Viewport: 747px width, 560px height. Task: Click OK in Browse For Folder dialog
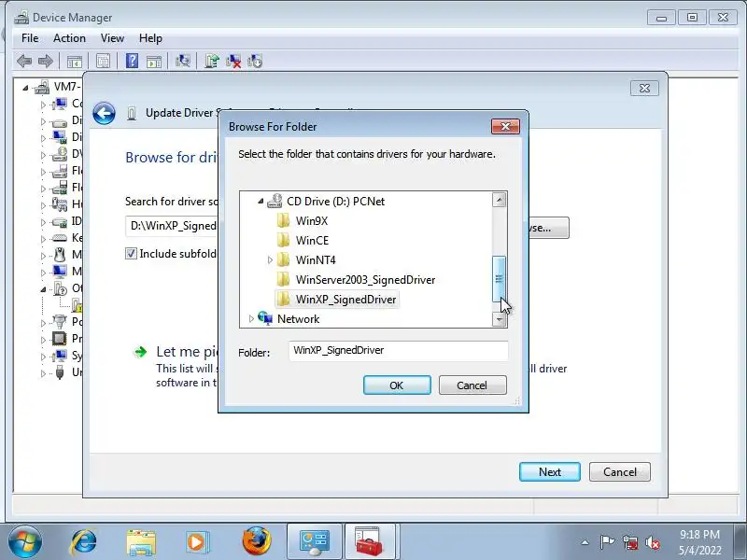point(397,385)
